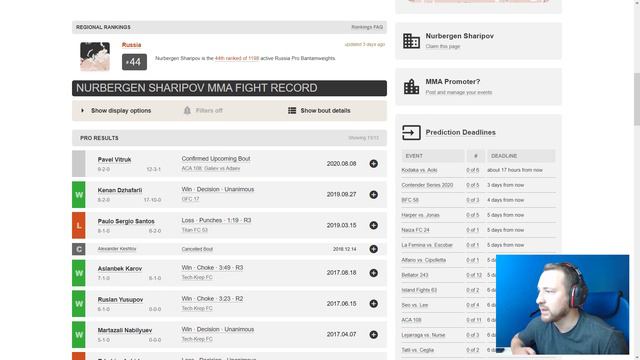This screenshot has height=360, width=640.
Task: Open Kenan Dzhafarli fighter page
Action: click(x=120, y=190)
